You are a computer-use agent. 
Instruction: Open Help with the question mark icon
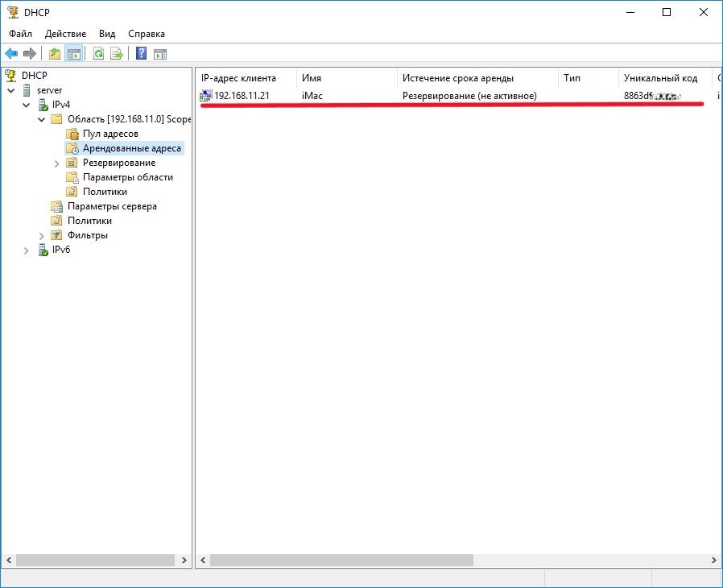click(x=141, y=54)
